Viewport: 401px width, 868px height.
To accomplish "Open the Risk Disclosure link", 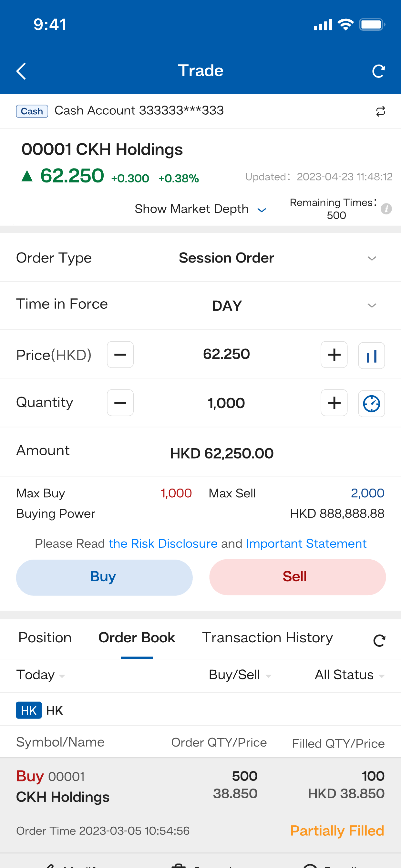I will 163,543.
